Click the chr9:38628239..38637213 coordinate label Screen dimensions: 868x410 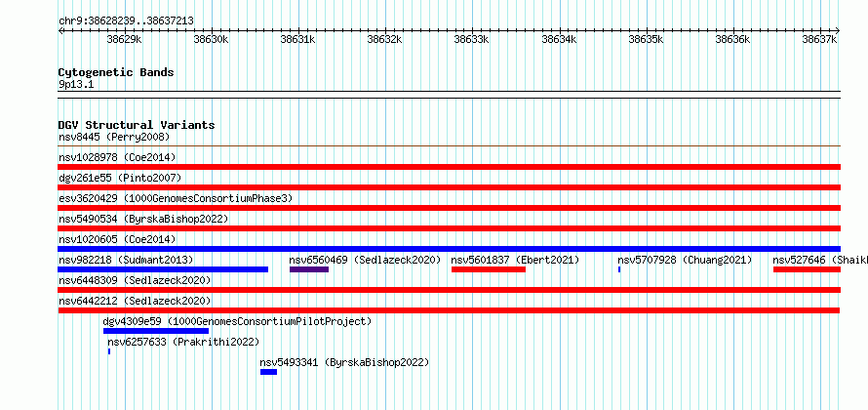click(x=126, y=21)
